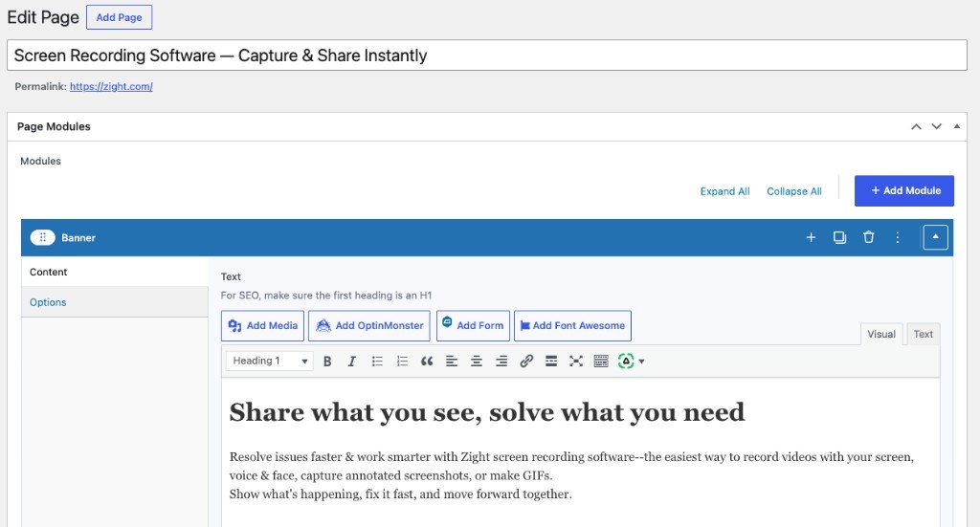Click the 'Resolve issues faster' paragraph in editor
Image resolution: width=980 pixels, height=527 pixels.
(571, 466)
